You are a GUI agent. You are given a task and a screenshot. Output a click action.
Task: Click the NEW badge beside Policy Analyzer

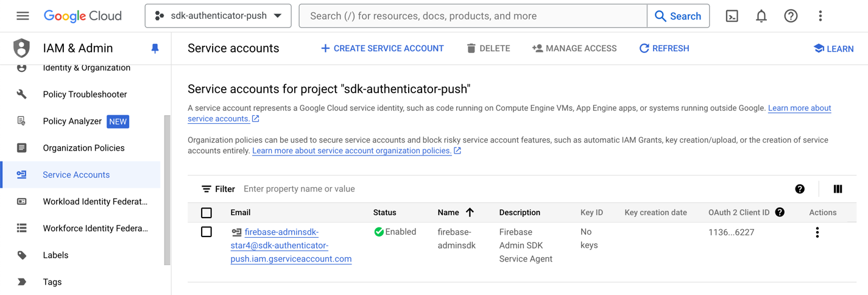[118, 121]
